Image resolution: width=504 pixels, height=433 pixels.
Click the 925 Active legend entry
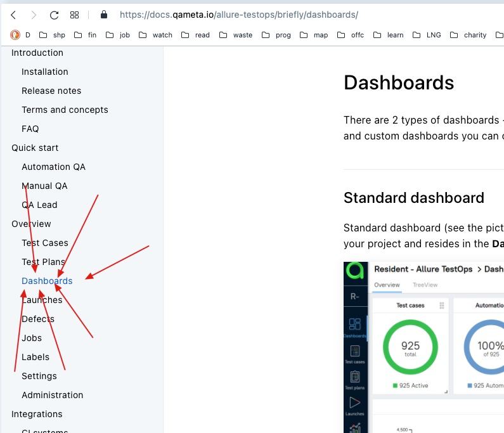[410, 385]
